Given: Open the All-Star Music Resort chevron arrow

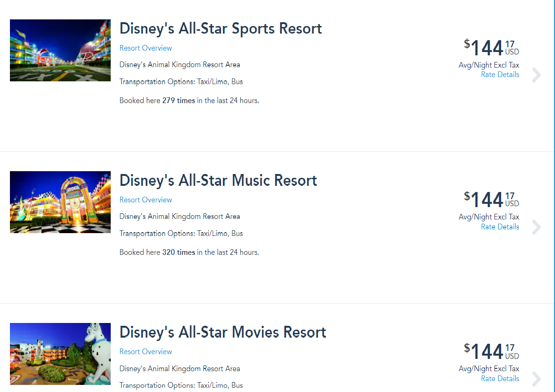Looking at the screenshot, I should tap(537, 227).
